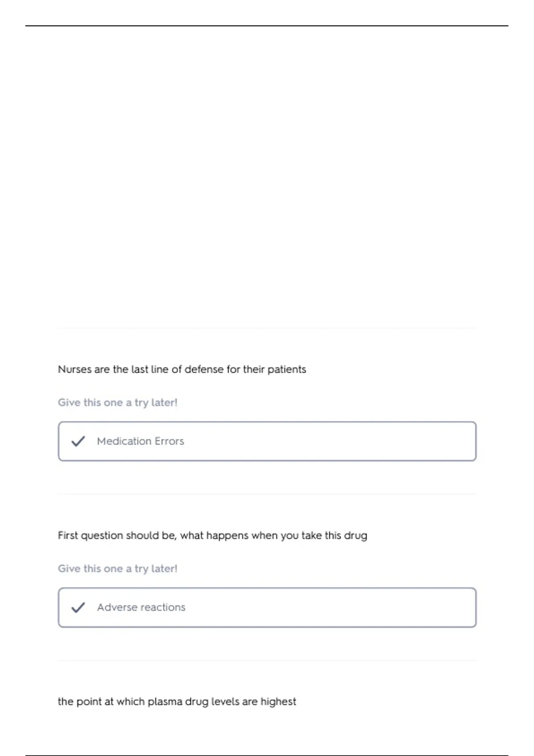Click the divider below the Adverse reactions box
This screenshot has height=756, width=534.
click(x=267, y=660)
